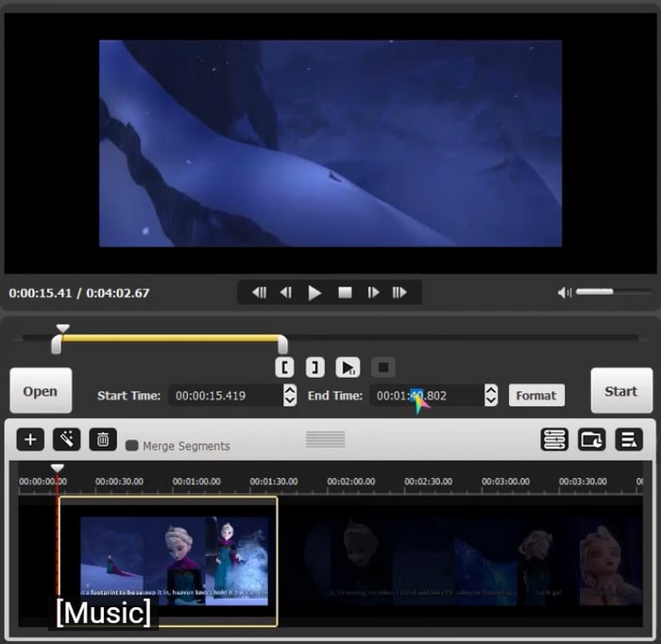Viewport: 661px width, 644px height.
Task: Delete segment with trash icon
Action: point(103,440)
